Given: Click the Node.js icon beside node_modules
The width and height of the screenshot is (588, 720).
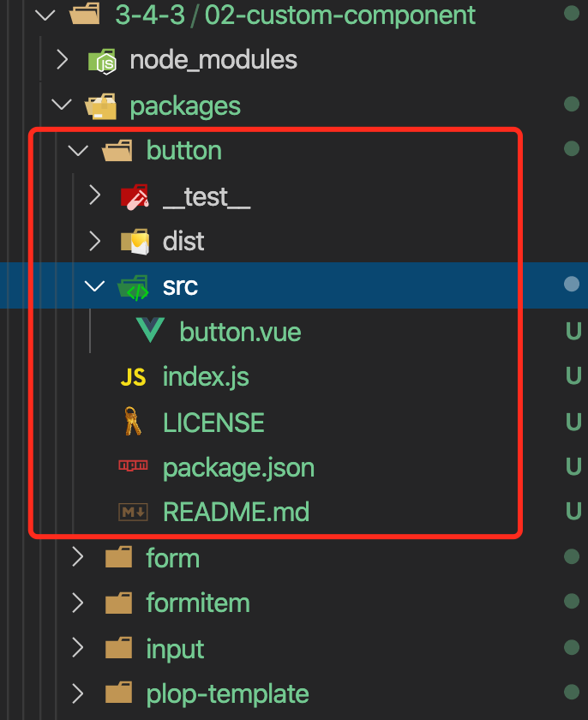Looking at the screenshot, I should click(102, 61).
